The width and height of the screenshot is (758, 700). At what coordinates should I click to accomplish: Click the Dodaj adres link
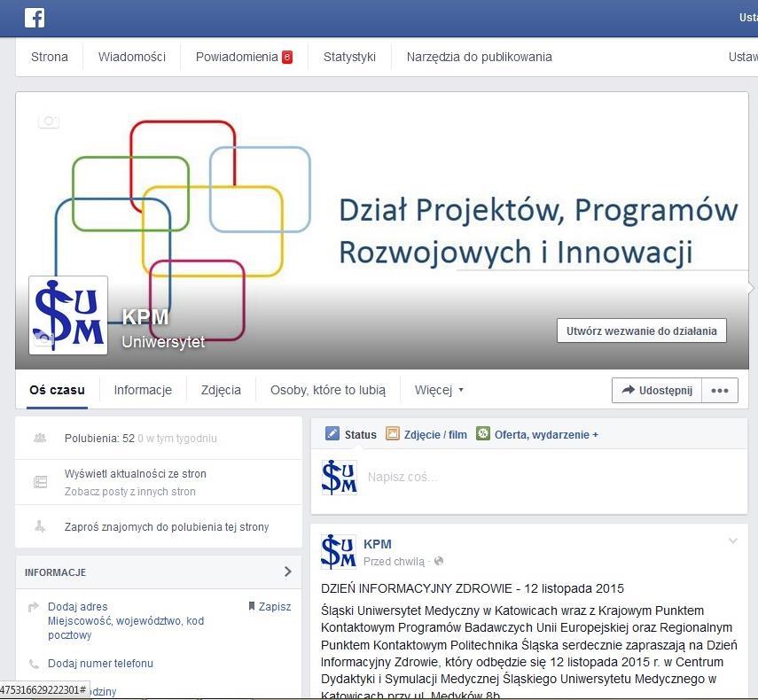[78, 607]
